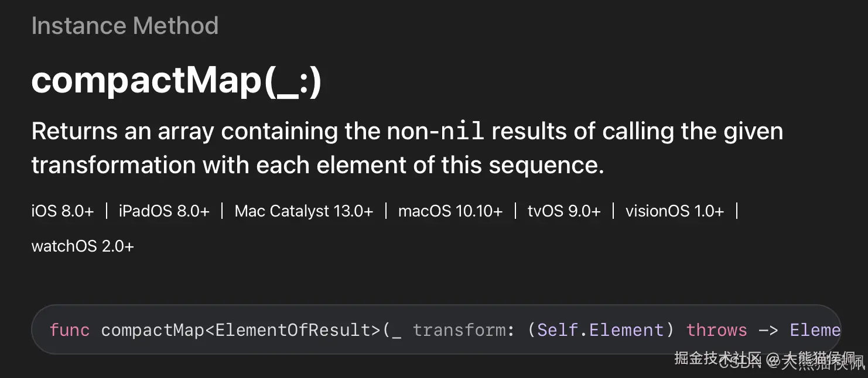Viewport: 868px width, 378px height.
Task: Select the tvOS 9.0+ availability item
Action: (x=564, y=211)
